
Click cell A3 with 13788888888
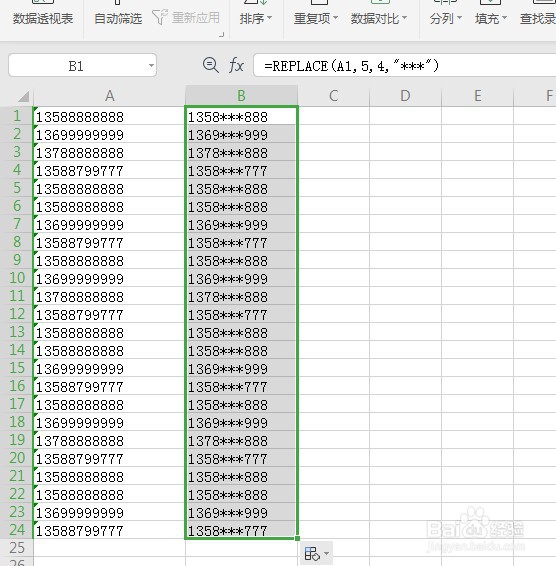click(x=109, y=152)
